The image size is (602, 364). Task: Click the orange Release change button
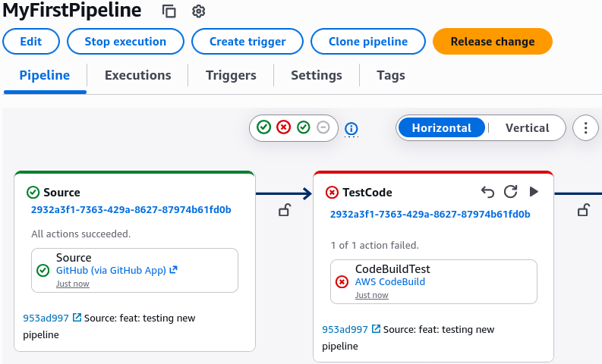pyautogui.click(x=493, y=42)
